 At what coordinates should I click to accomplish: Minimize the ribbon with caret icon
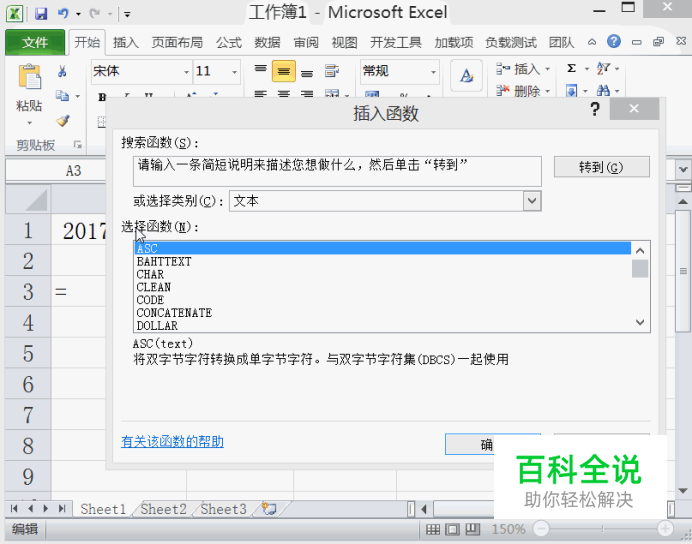(592, 42)
